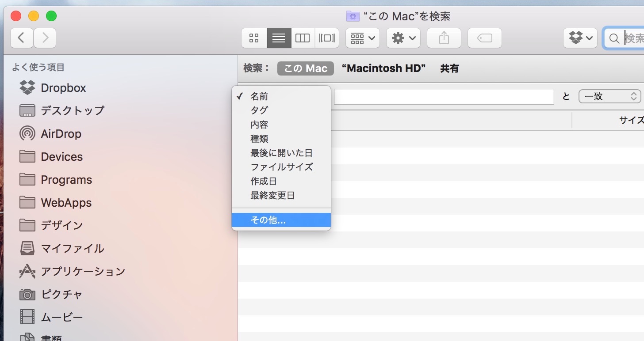This screenshot has width=644, height=341.
Task: Choose 最終変更日 in the attribute menu
Action: pyautogui.click(x=281, y=195)
